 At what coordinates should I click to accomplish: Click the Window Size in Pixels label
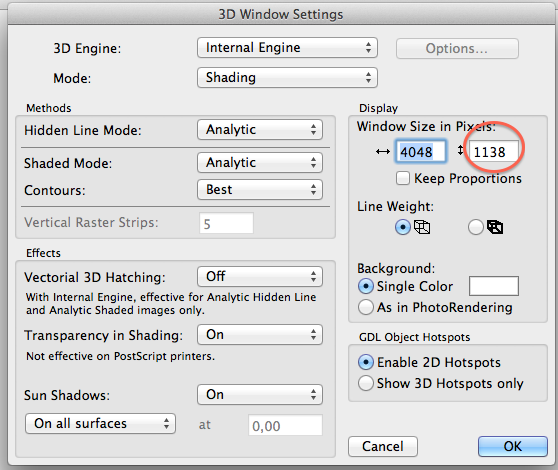pyautogui.click(x=426, y=126)
